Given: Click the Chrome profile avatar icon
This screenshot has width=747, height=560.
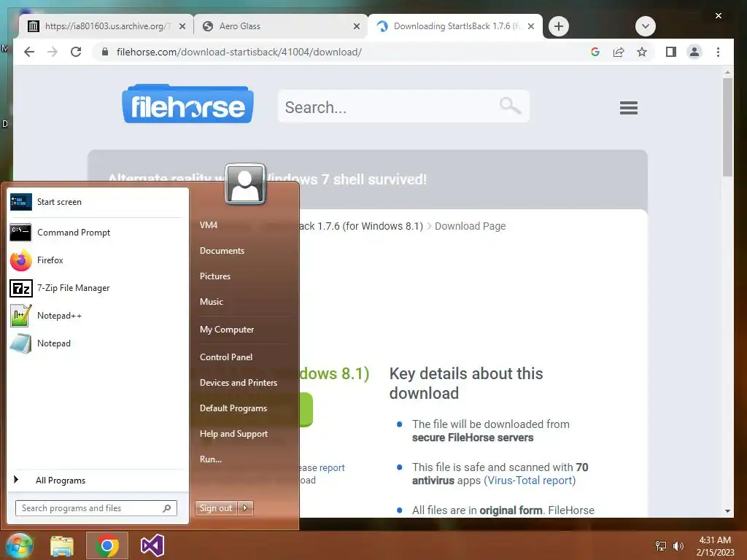Looking at the screenshot, I should point(694,52).
